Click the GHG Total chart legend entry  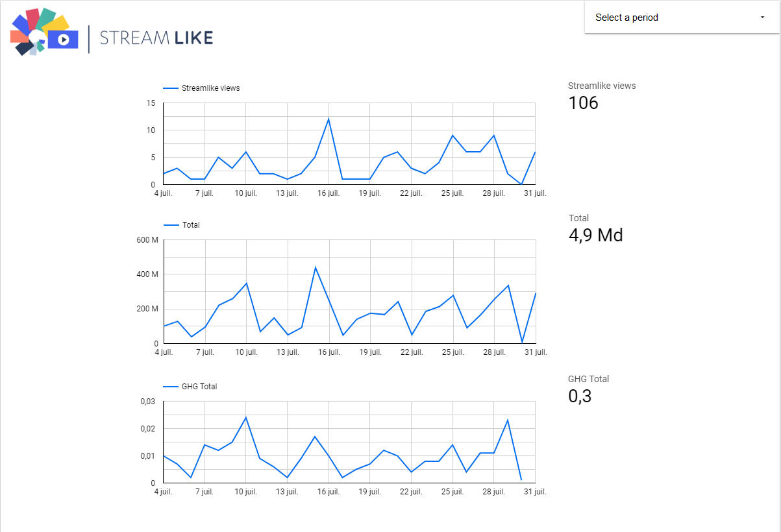coord(190,387)
